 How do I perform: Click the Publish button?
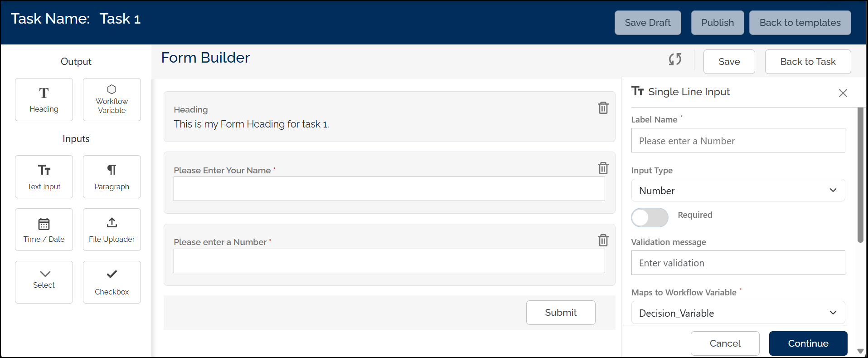click(x=717, y=23)
